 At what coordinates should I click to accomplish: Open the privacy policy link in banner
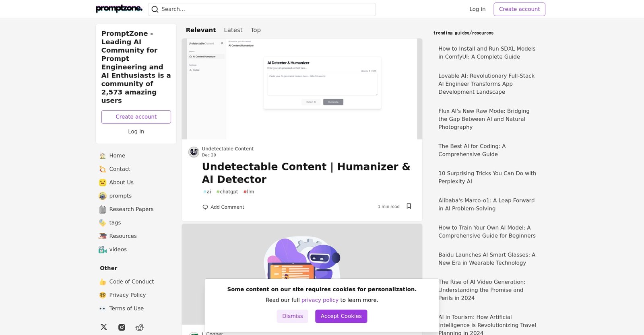320,300
